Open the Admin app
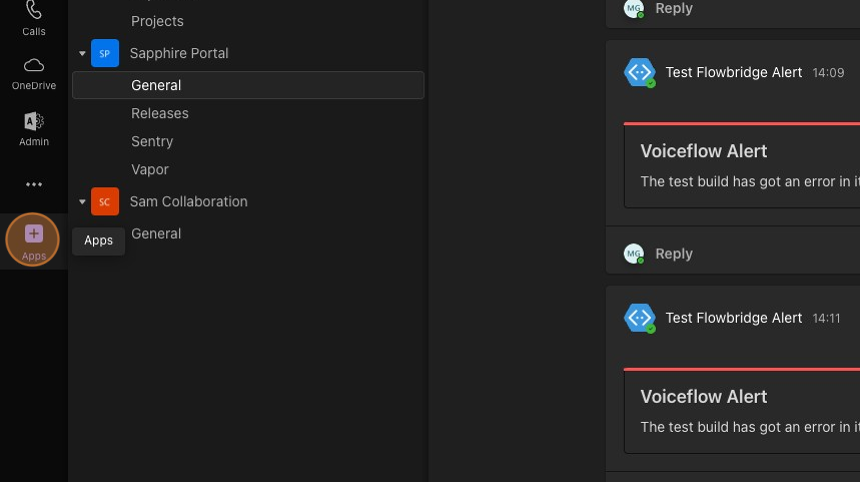This screenshot has height=482, width=860. (34, 128)
